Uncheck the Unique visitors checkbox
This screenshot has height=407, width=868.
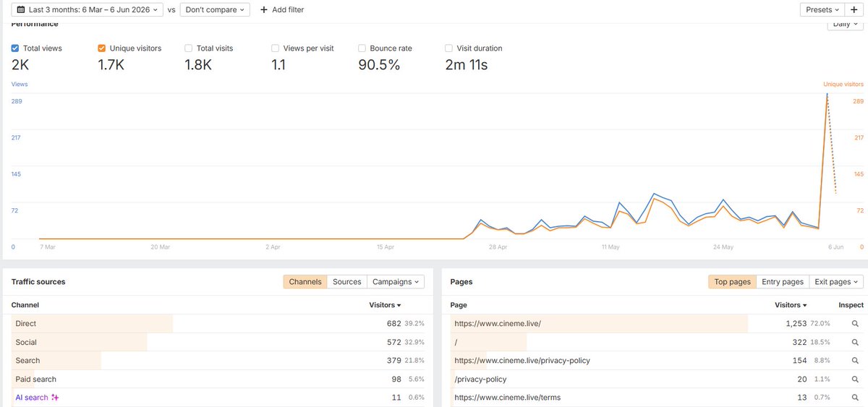pyautogui.click(x=102, y=48)
